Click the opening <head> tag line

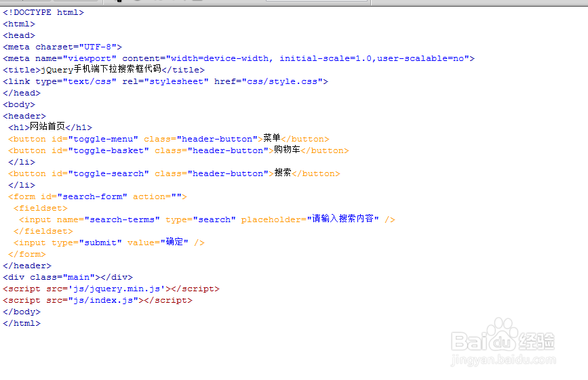pos(19,36)
